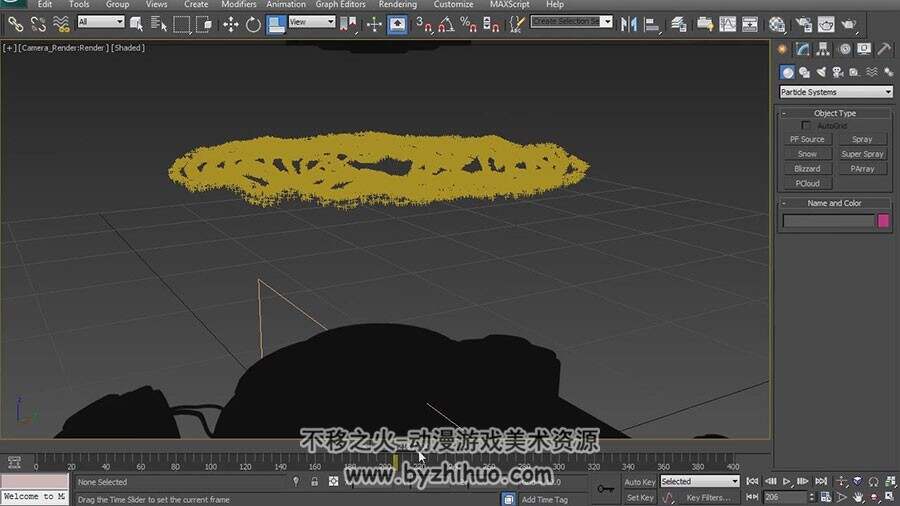Open the Animation menu
The width and height of the screenshot is (900, 506).
[x=286, y=4]
